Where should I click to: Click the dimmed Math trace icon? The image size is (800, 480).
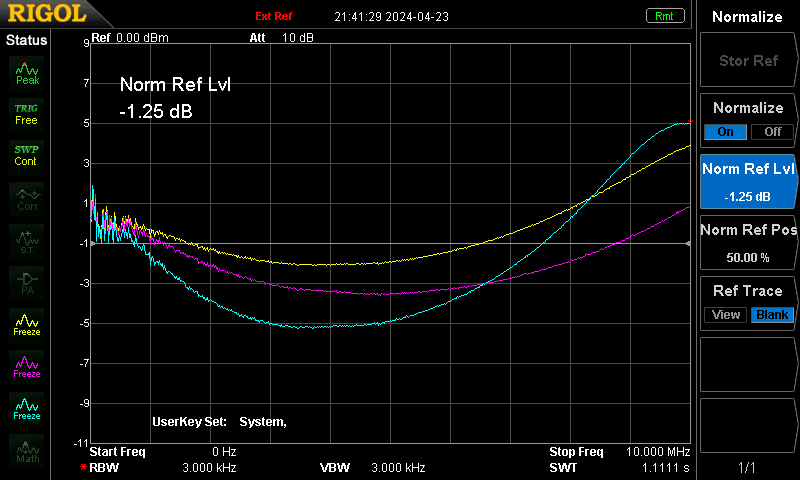(27, 451)
